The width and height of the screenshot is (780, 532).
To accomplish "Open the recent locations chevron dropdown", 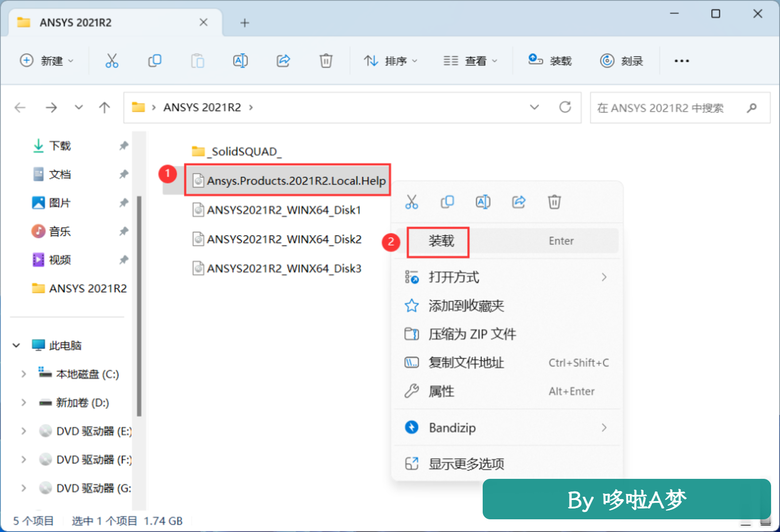I will (79, 107).
